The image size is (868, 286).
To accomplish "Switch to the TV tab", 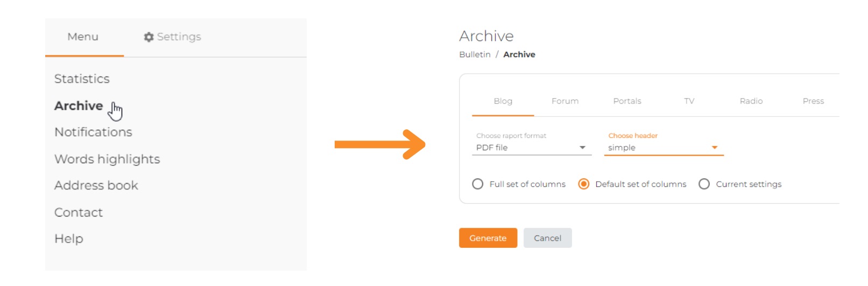I will 689,101.
